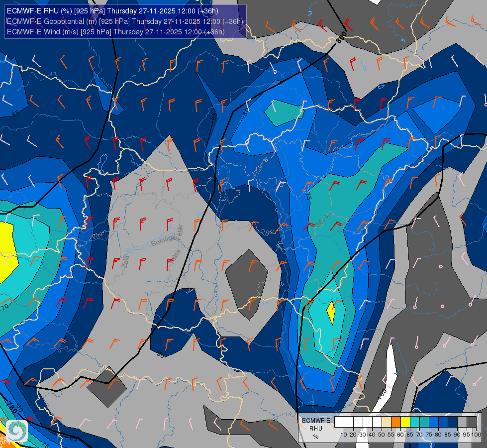The image size is (487, 448).
Task: Click the first white legend swatch below 10
Action: click(339, 422)
